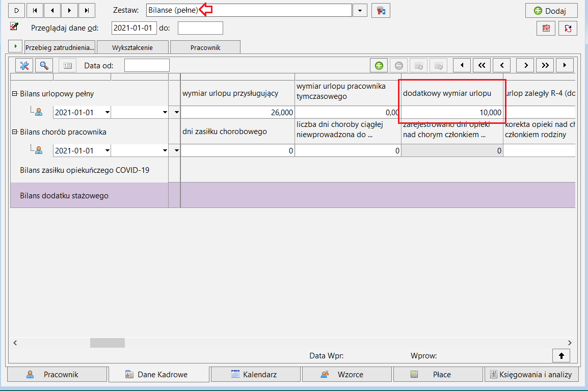Click the refresh arrows icon below Dodaj
588x391 pixels.
pos(568,29)
